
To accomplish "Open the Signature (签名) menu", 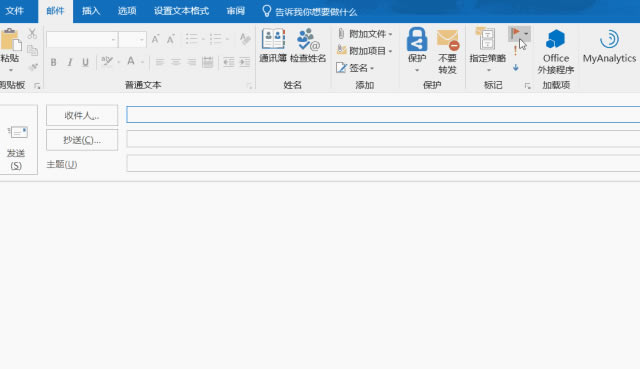I will 355,68.
